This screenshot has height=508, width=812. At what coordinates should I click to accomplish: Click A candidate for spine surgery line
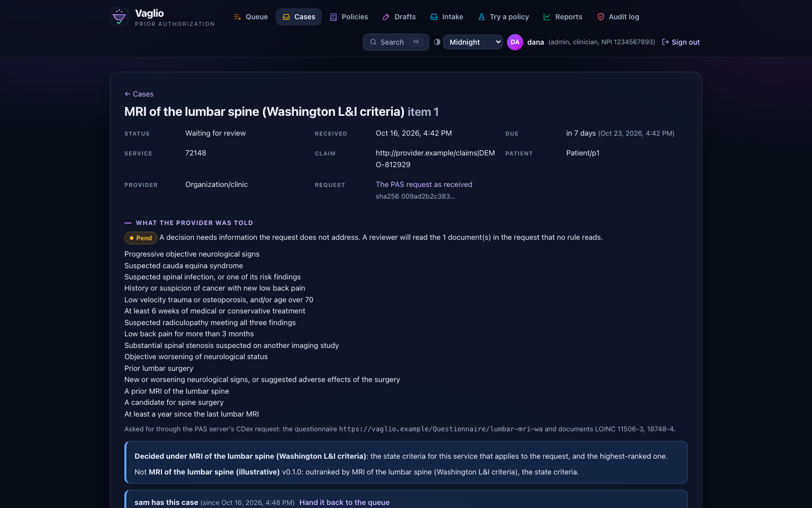174,402
